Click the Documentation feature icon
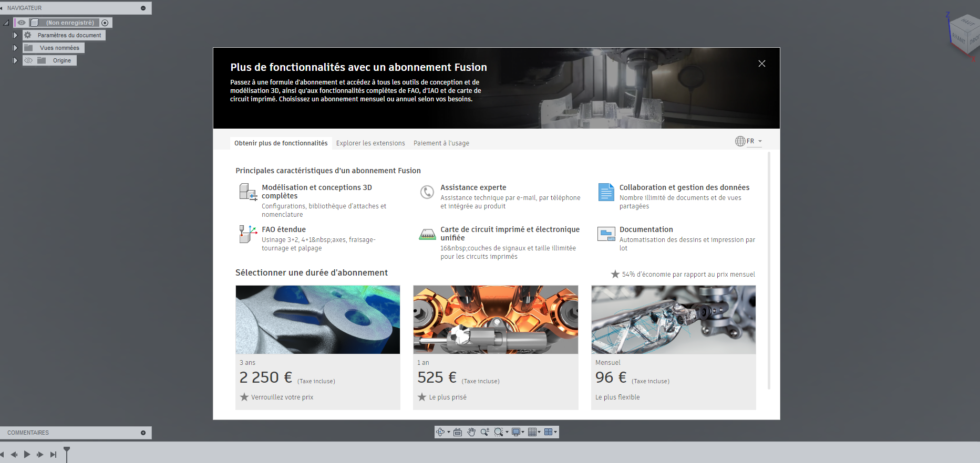 click(606, 234)
